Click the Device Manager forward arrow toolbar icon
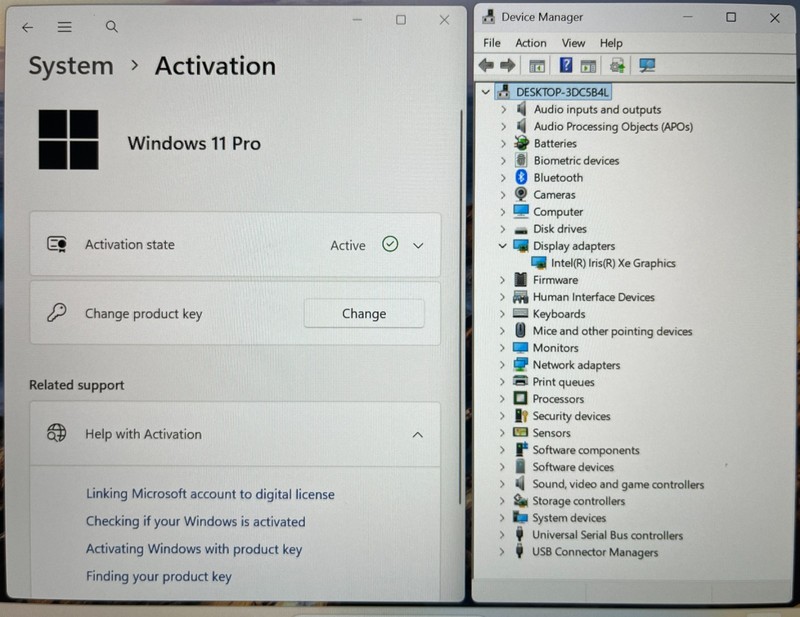The image size is (800, 617). 508,65
